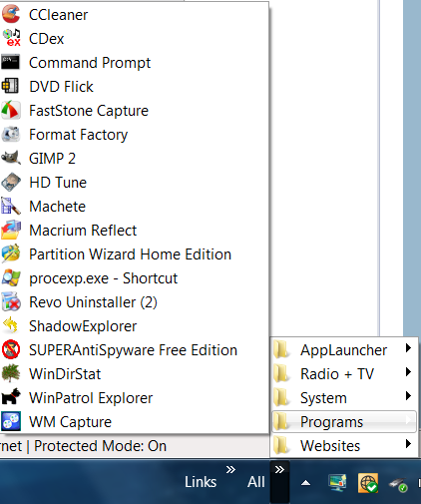421x504 pixels.
Task: Click Protected Mode: On status text
Action: (100, 446)
